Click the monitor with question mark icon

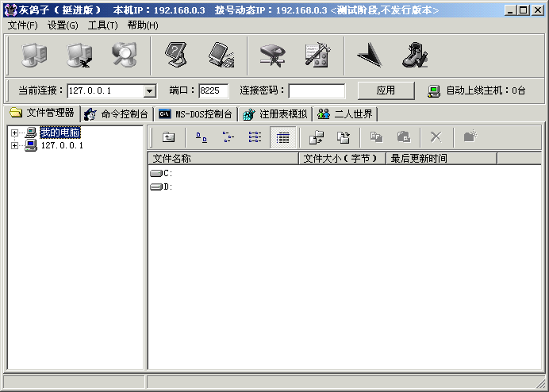click(176, 55)
